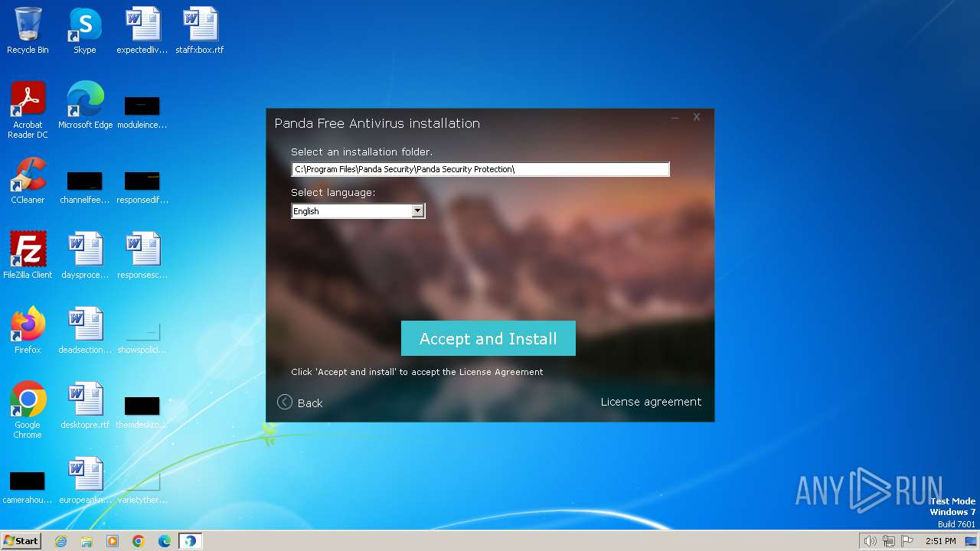Switch to the Panda installer taskbar button
Screen dimensions: 980x551
[190, 541]
